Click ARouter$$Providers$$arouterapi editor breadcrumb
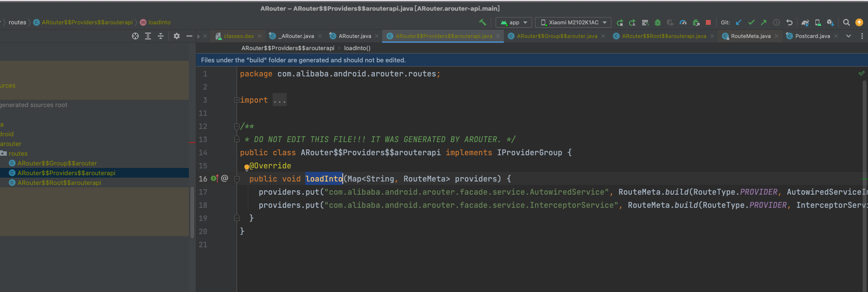 point(288,48)
